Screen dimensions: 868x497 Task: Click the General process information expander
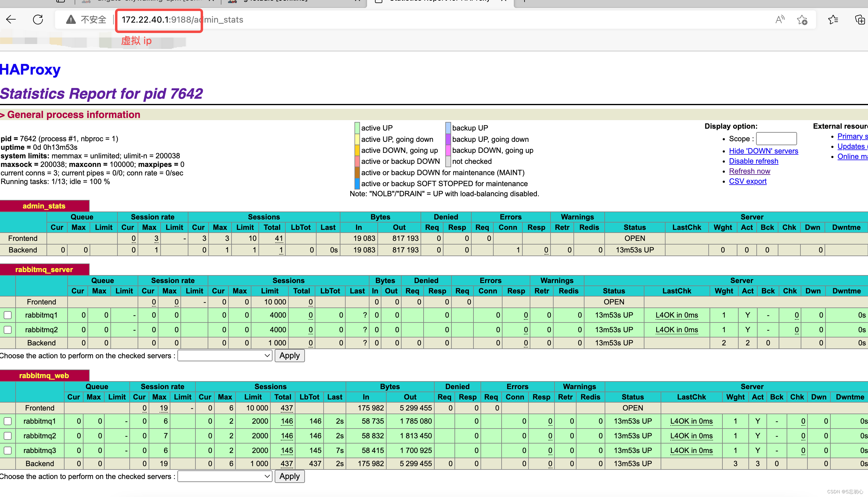click(x=70, y=115)
